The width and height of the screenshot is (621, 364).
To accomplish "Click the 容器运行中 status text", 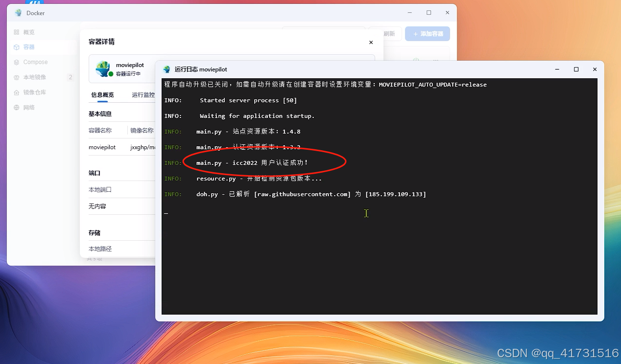I will click(x=128, y=74).
